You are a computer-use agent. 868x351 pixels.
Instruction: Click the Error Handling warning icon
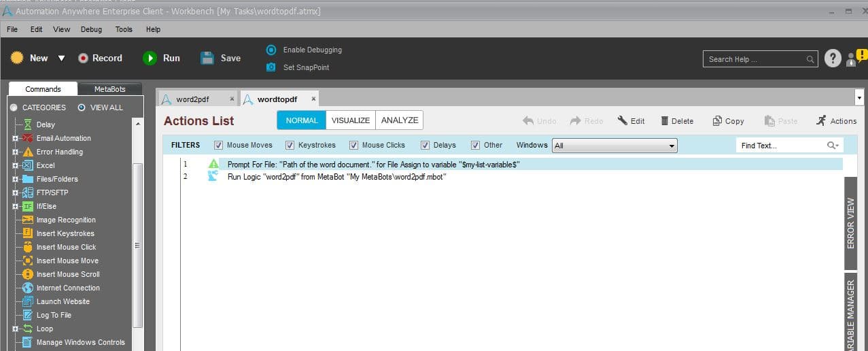(x=28, y=152)
